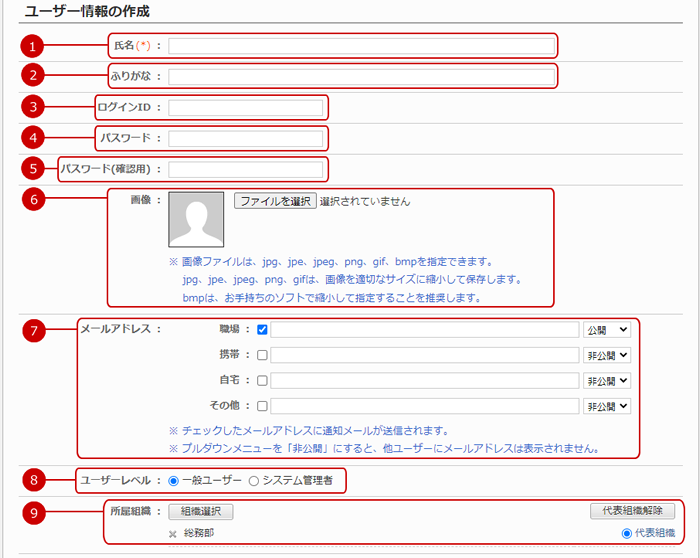700x558 pixels.
Task: Open the 非公開 dropdown for その他 email
Action: (607, 406)
